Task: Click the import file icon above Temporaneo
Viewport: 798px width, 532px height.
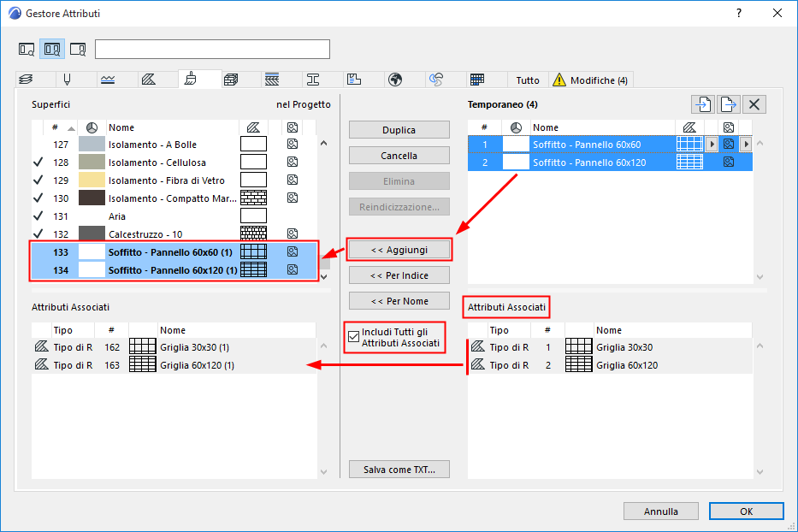Action: (703, 104)
